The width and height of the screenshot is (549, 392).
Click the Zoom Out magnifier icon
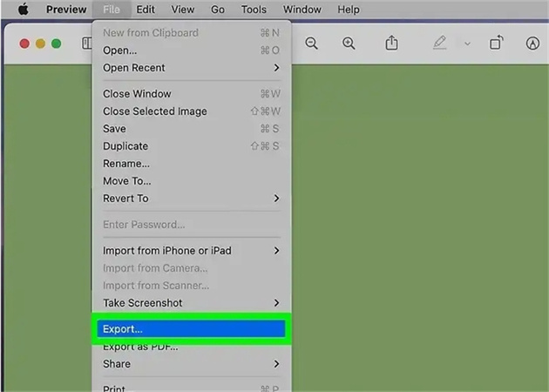(311, 44)
